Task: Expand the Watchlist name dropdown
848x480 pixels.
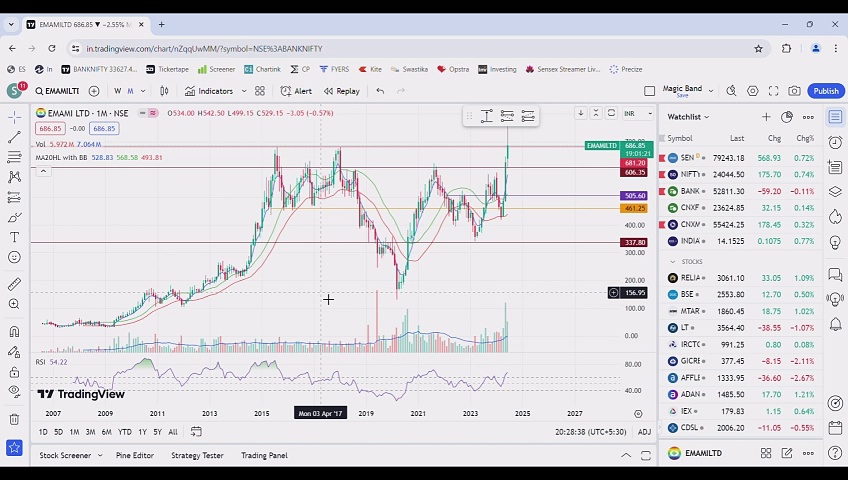Action: [x=688, y=117]
